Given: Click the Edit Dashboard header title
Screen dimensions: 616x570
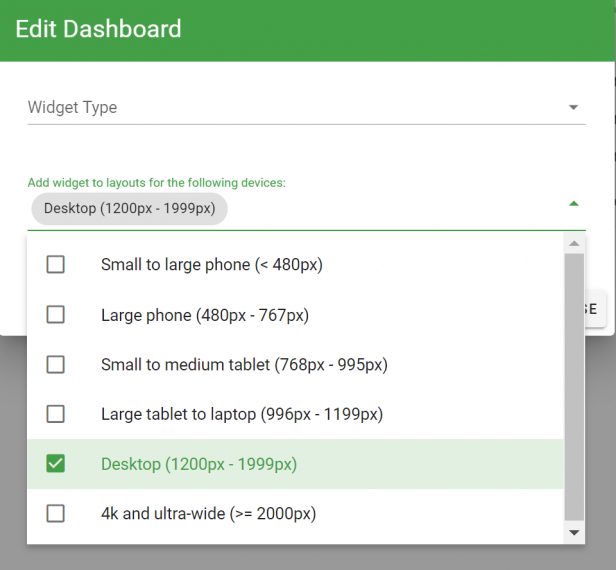Looking at the screenshot, I should click(98, 29).
